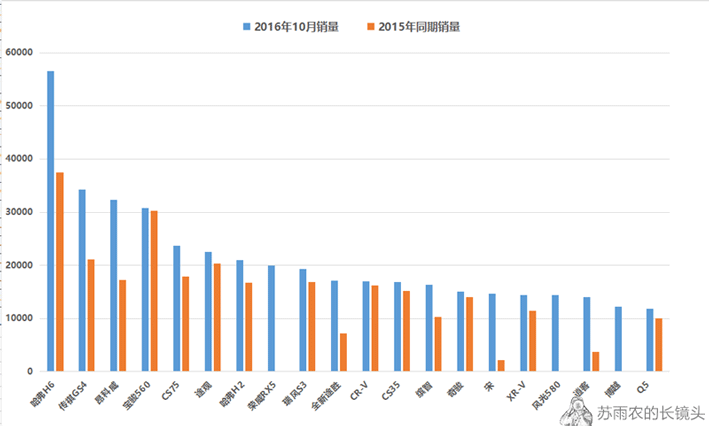
Task: Click the blue 2016 bar for Q5
Action: pyautogui.click(x=650, y=340)
